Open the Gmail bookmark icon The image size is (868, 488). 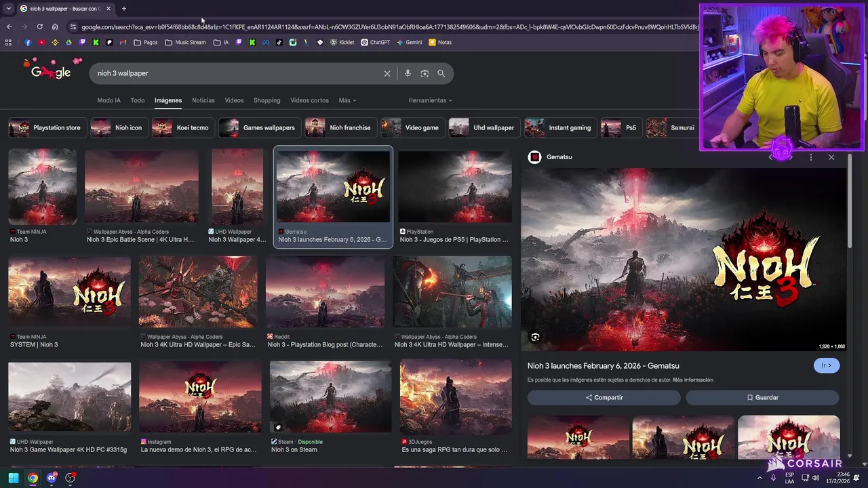(123, 42)
